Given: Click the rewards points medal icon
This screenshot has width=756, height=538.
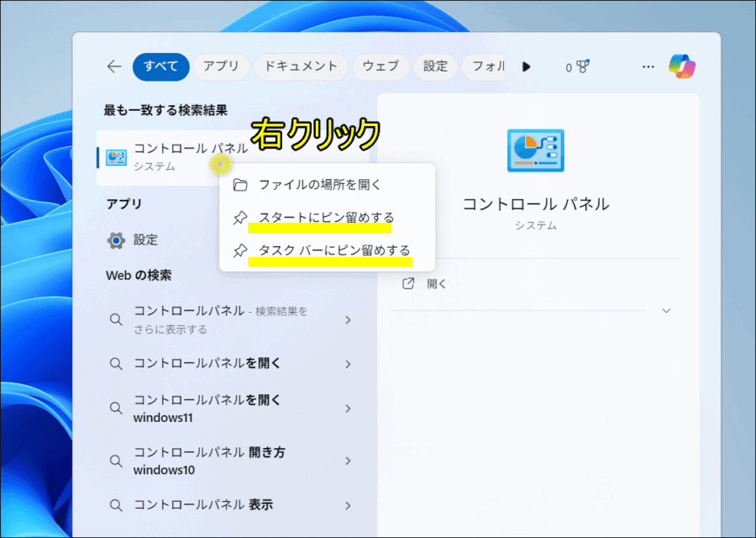Looking at the screenshot, I should point(584,66).
